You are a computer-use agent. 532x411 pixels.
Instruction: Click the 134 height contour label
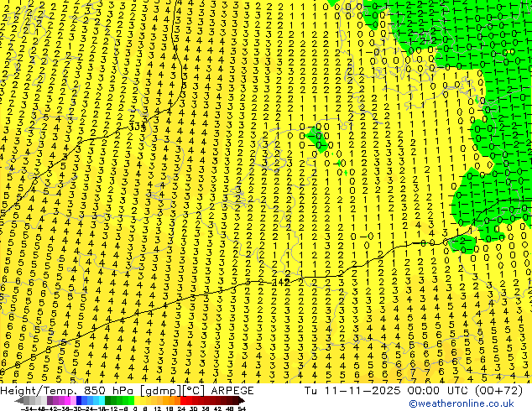[x=138, y=127]
